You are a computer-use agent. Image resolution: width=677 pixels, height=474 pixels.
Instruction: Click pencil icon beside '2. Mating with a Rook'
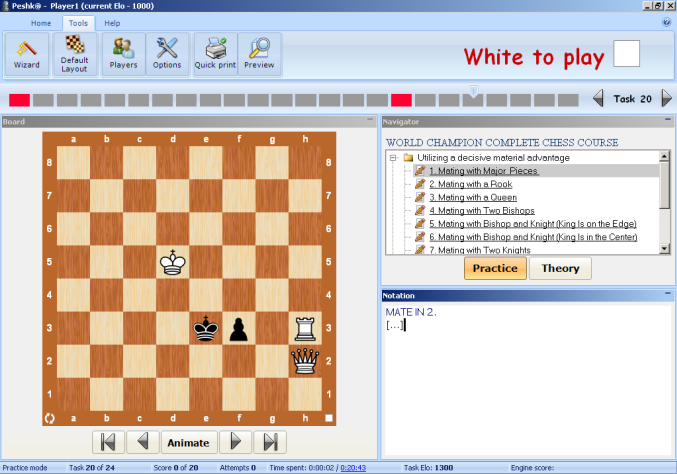click(x=420, y=184)
